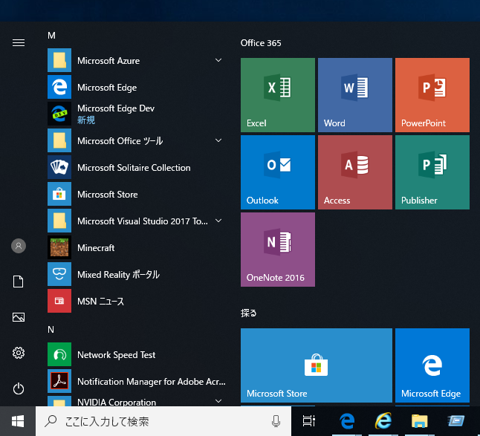Open Microsoft Solitaire Collection
This screenshot has width=480, height=436.
[x=137, y=167]
